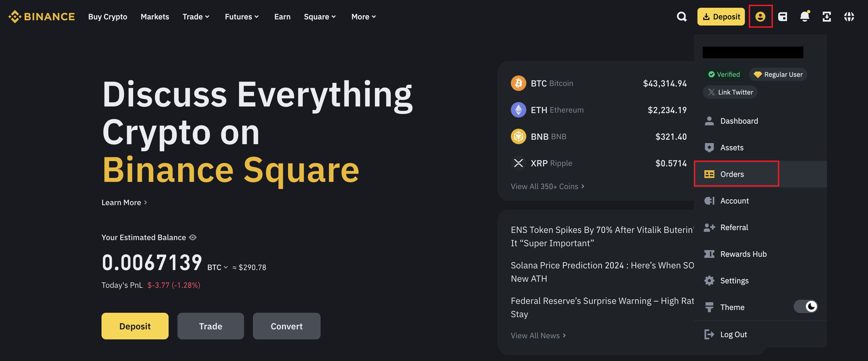Expand the Futures dropdown menu

242,17
